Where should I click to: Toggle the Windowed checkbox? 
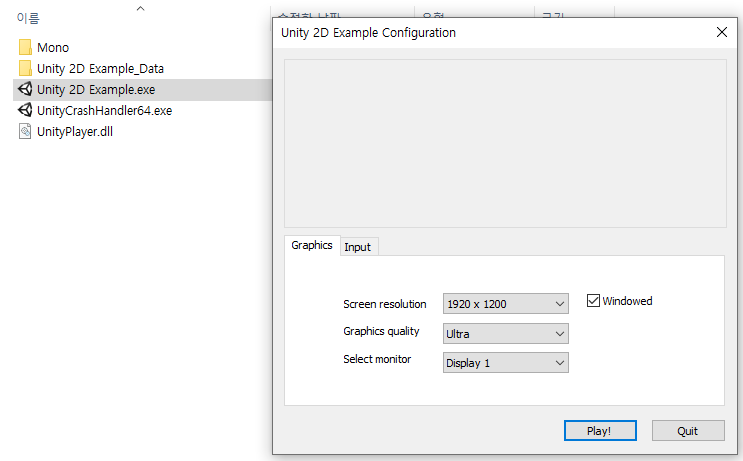593,300
